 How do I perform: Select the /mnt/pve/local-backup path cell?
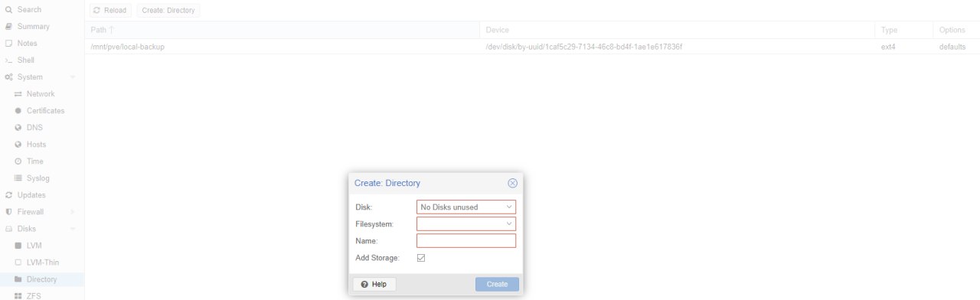point(283,47)
